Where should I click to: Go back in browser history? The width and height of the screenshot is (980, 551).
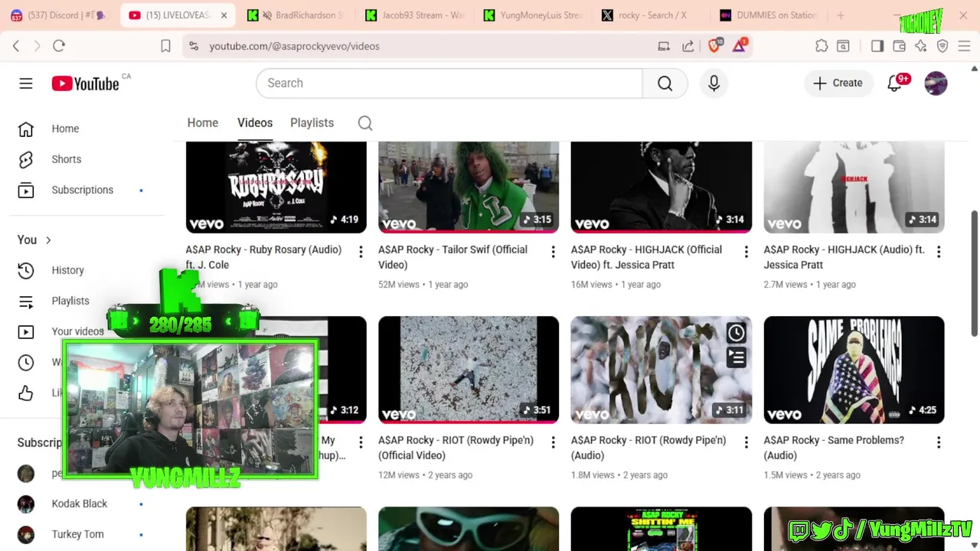pyautogui.click(x=16, y=46)
